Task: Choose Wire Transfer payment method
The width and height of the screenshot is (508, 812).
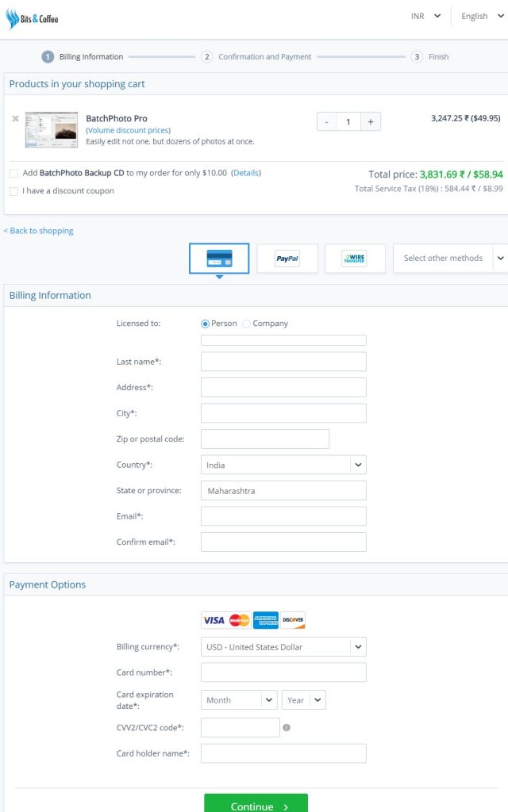Action: [x=355, y=258]
